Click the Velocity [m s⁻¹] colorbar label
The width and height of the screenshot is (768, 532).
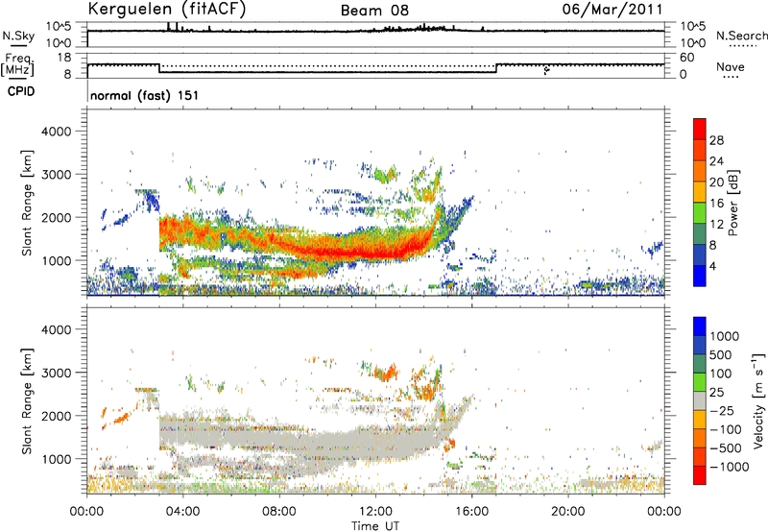point(758,400)
